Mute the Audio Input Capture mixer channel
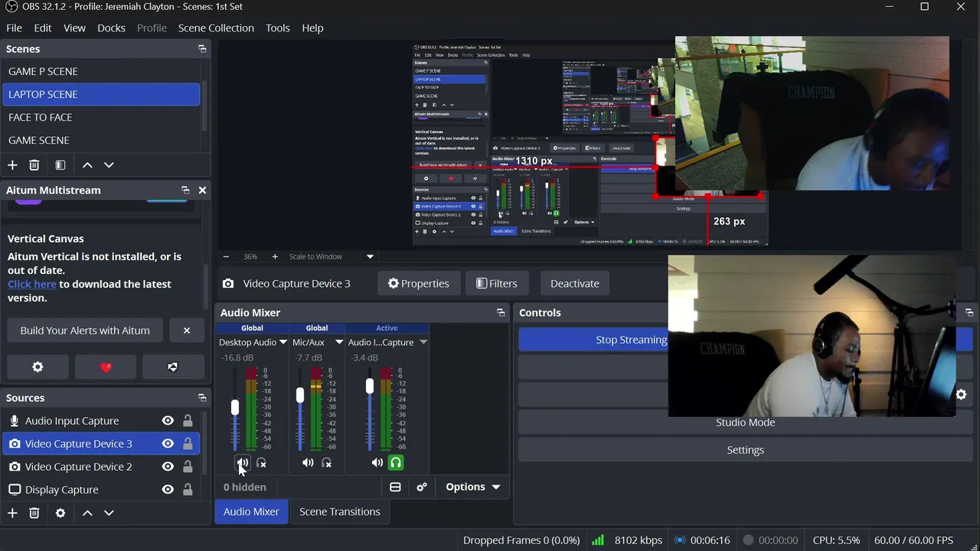The width and height of the screenshot is (980, 551). 377,463
